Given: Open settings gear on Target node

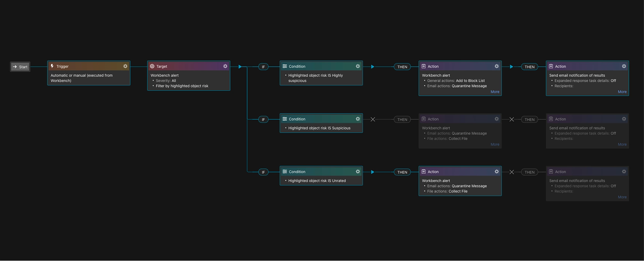Looking at the screenshot, I should 225,66.
